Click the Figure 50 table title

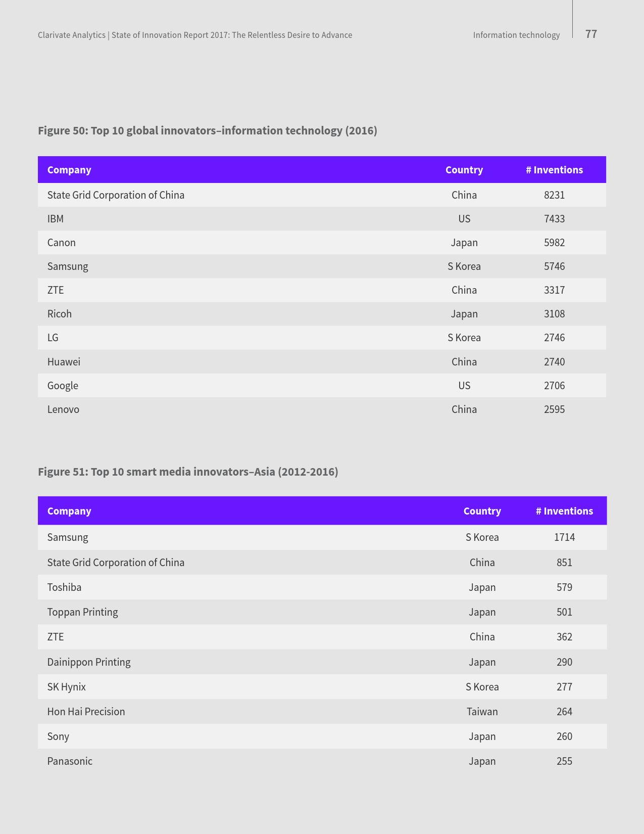coord(207,131)
